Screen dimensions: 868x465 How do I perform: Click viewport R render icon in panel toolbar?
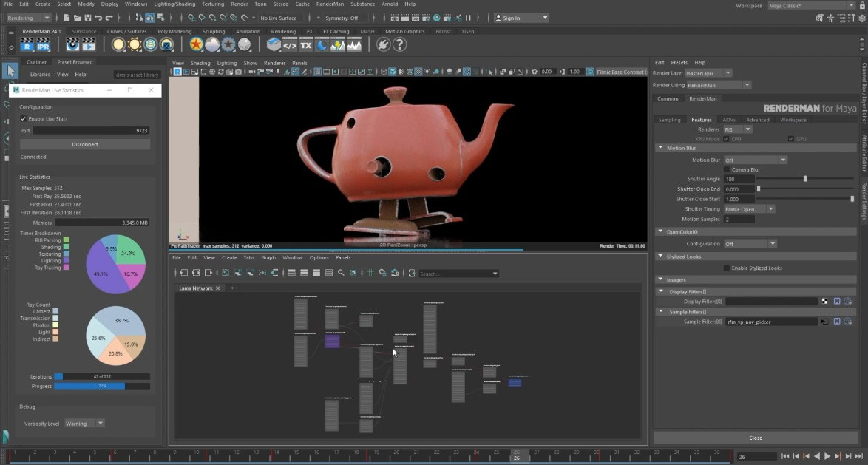pyautogui.click(x=177, y=72)
